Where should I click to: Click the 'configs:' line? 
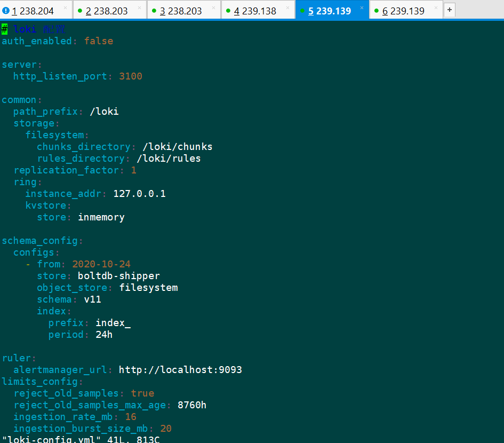36,252
